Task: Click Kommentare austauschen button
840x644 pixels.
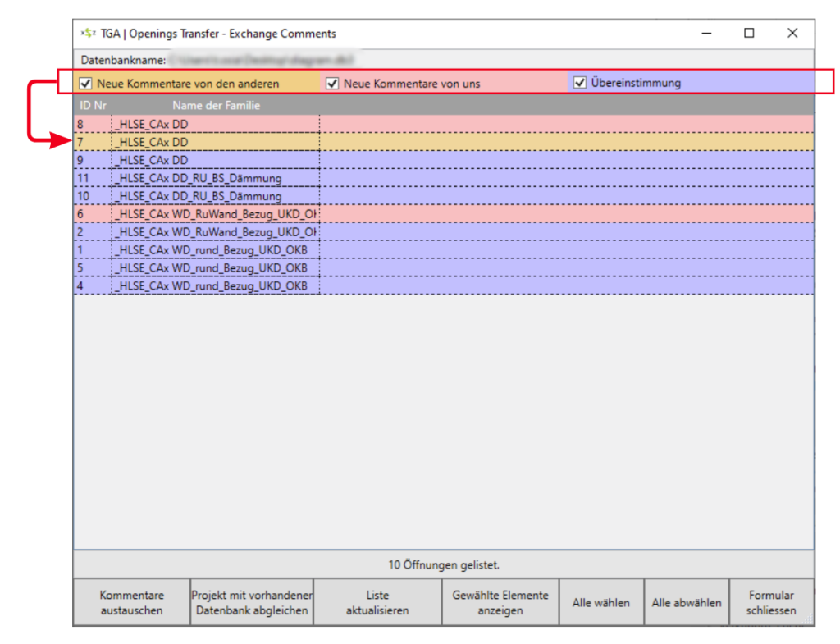Action: coord(131,602)
